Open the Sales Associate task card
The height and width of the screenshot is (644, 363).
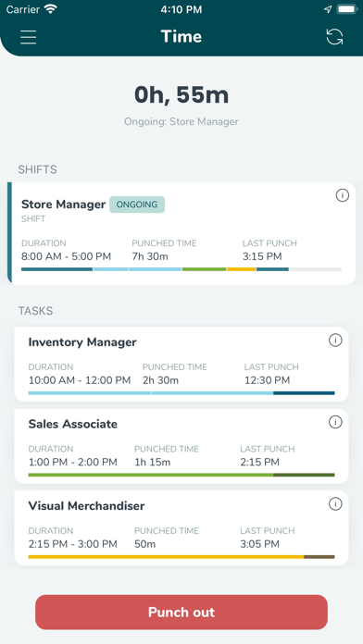coord(181,446)
